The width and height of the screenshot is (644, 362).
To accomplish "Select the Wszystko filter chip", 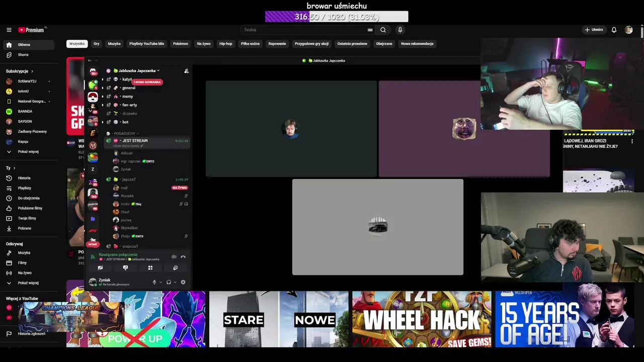I will click(x=77, y=44).
